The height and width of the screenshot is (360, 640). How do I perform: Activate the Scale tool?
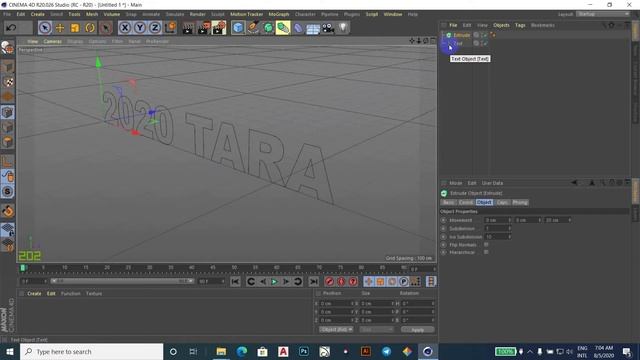pos(75,28)
